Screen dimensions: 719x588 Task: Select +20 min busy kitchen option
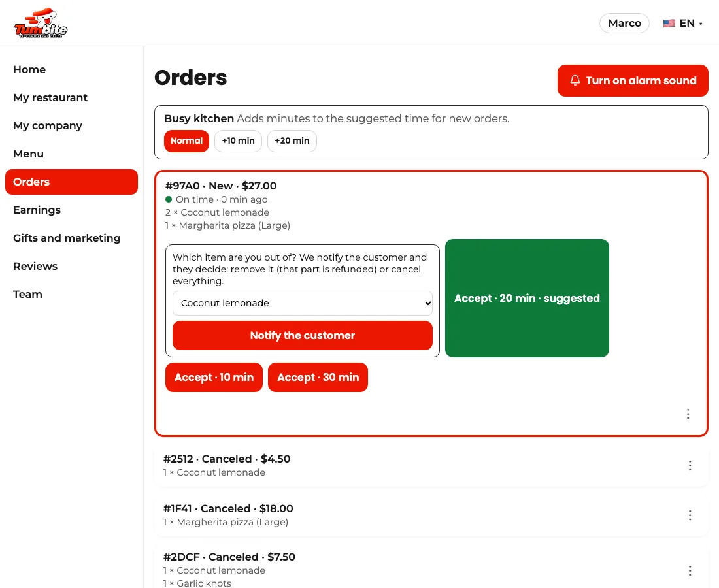point(292,140)
